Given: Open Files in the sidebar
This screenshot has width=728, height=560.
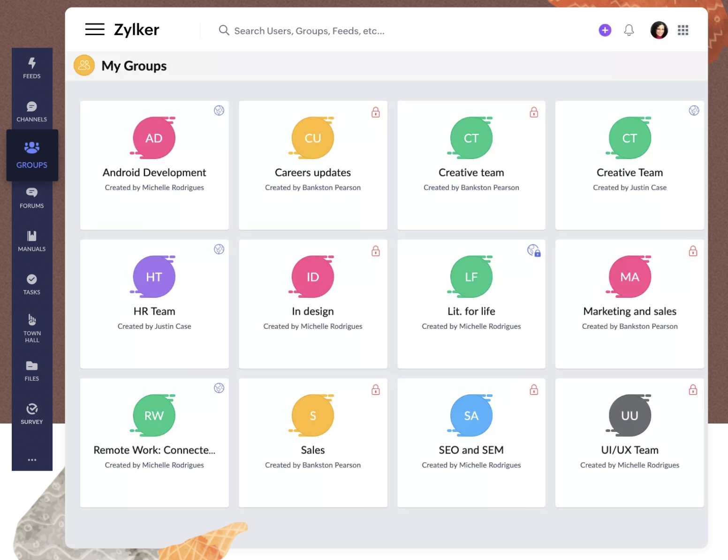Looking at the screenshot, I should pos(32,371).
